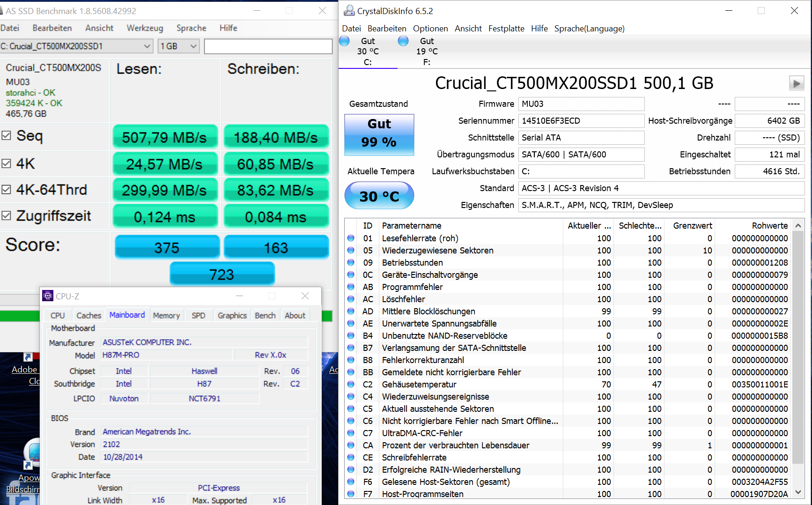The width and height of the screenshot is (812, 505).
Task: Switch to the SPD tab in CPU-Z
Action: coord(199,315)
